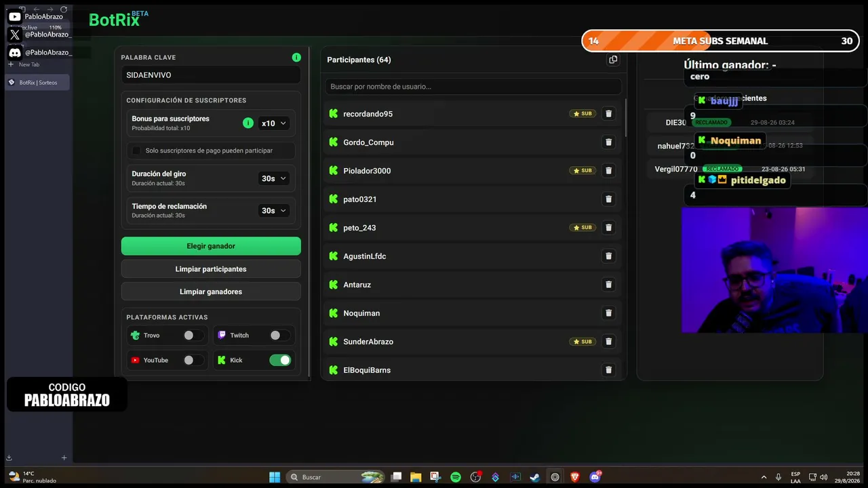Remove Noquiman with trash icon in the participants list
The width and height of the screenshot is (868, 488).
[608, 313]
